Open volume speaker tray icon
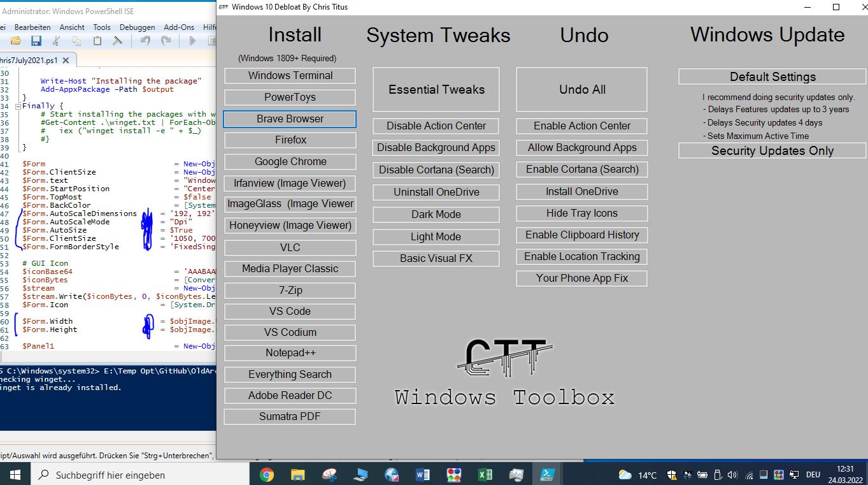 [x=732, y=475]
